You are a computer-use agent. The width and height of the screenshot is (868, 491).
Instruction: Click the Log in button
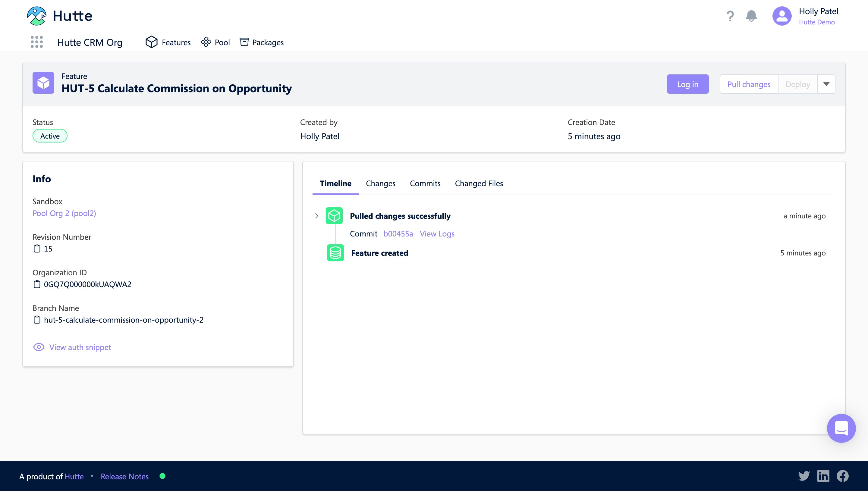(x=687, y=84)
